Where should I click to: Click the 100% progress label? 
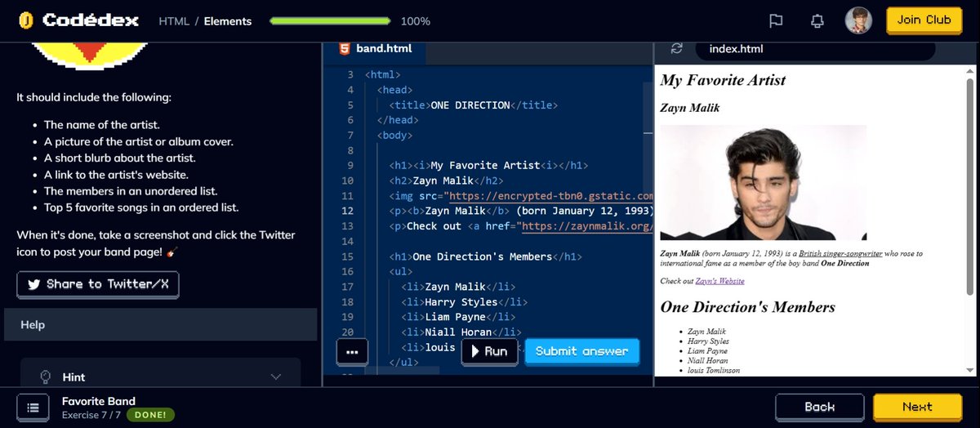point(416,21)
